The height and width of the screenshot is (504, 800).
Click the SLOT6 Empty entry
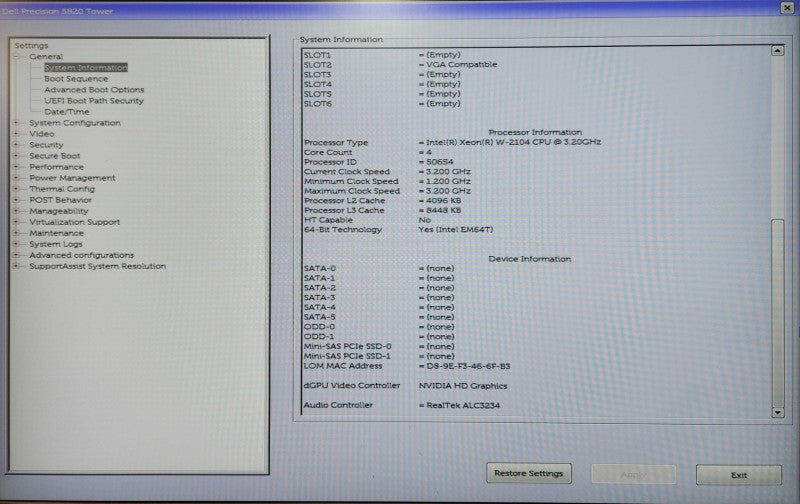point(382,104)
